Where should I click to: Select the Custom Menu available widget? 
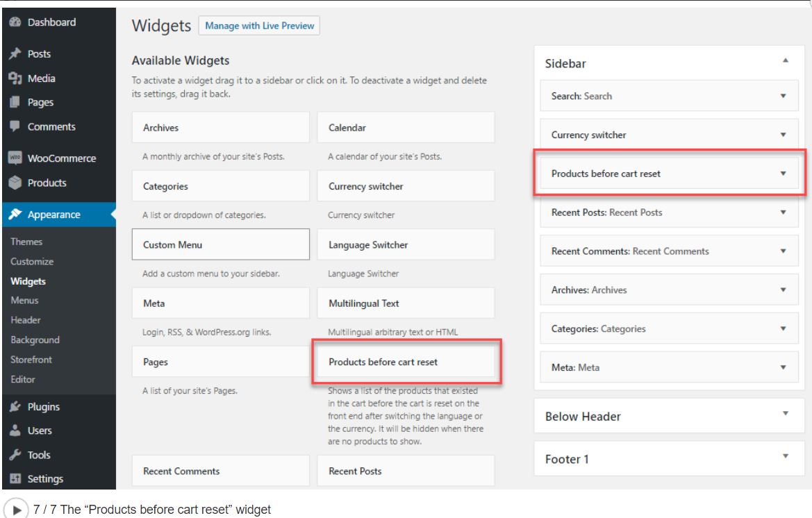221,244
